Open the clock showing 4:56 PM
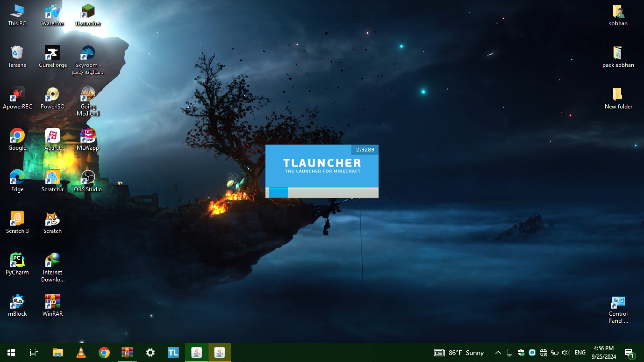The width and height of the screenshot is (644, 362). click(604, 353)
